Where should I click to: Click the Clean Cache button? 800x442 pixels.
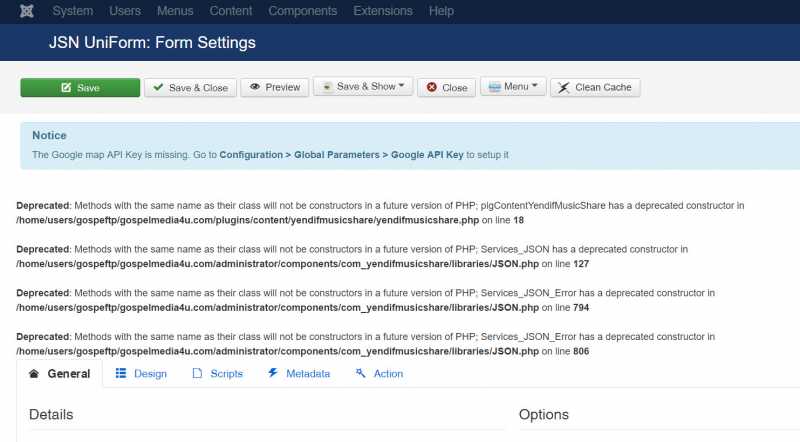pyautogui.click(x=595, y=88)
